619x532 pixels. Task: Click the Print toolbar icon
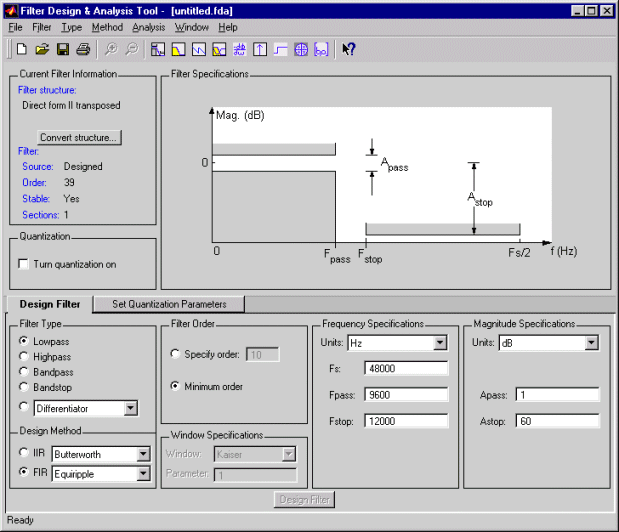(x=83, y=48)
